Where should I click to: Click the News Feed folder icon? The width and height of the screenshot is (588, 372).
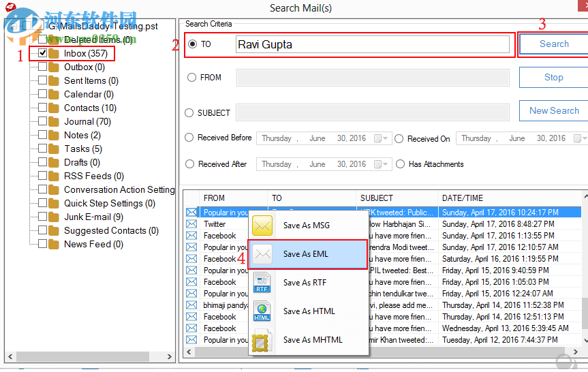click(54, 245)
